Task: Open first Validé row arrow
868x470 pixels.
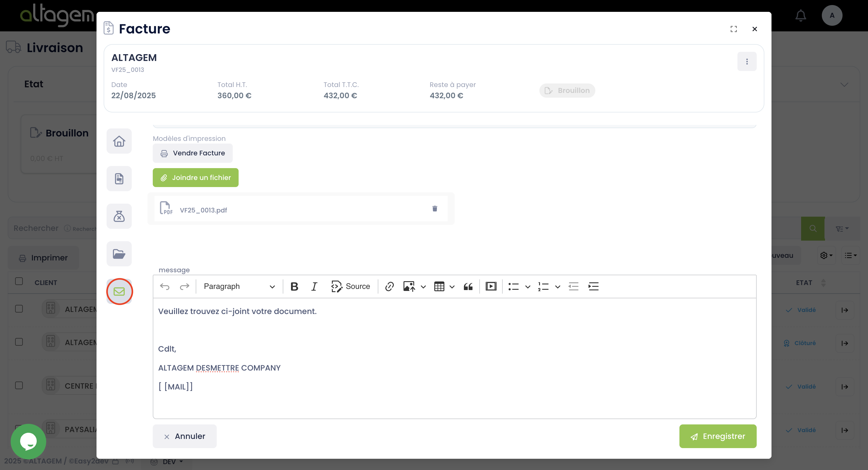Action: (x=844, y=310)
